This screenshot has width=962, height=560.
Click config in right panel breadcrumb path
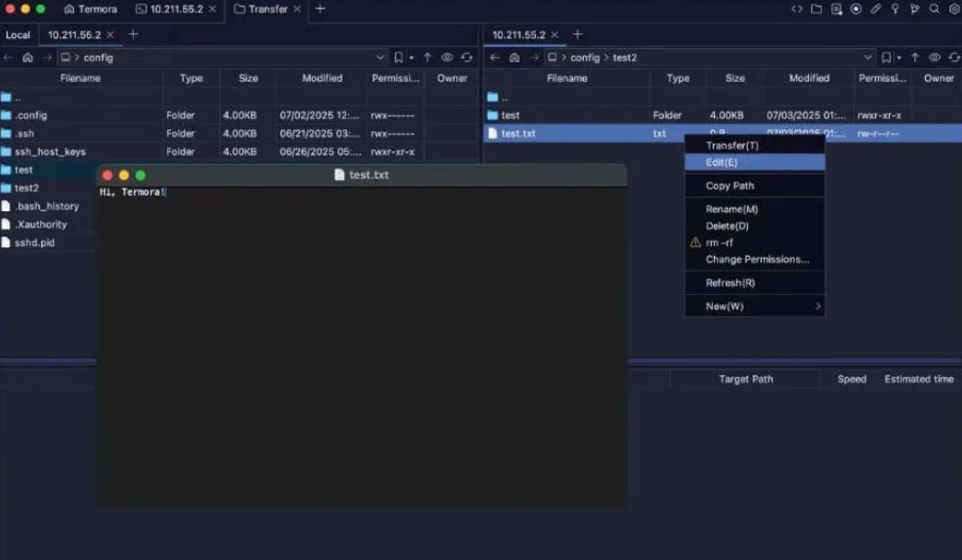click(585, 57)
